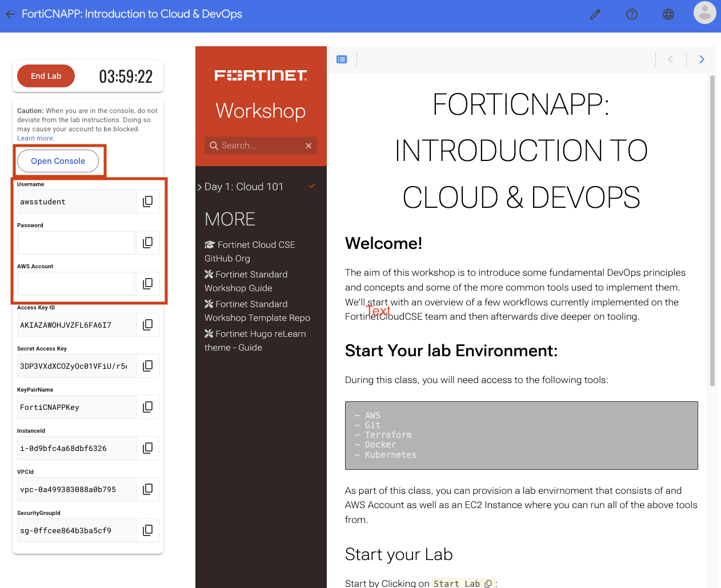This screenshot has width=721, height=588.
Task: Click the Day 1 completed checkmark
Action: [313, 186]
